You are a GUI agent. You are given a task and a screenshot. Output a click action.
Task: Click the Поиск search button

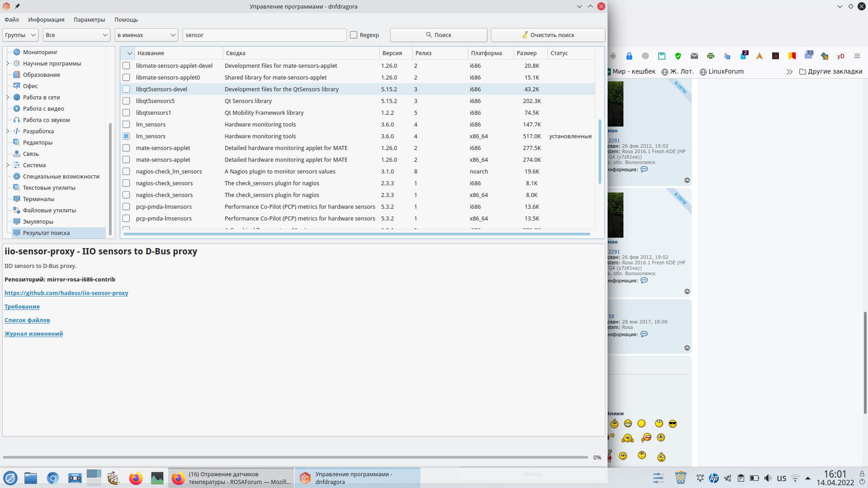(438, 35)
